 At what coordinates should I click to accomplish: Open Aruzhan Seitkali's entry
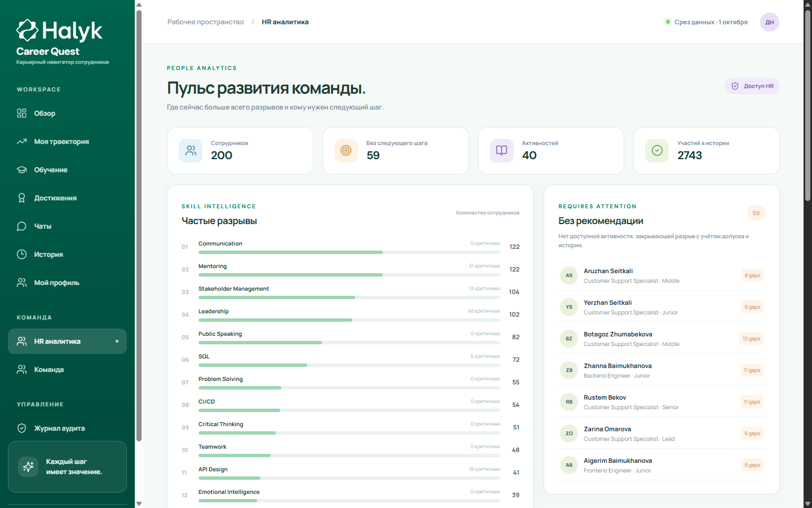coord(661,275)
